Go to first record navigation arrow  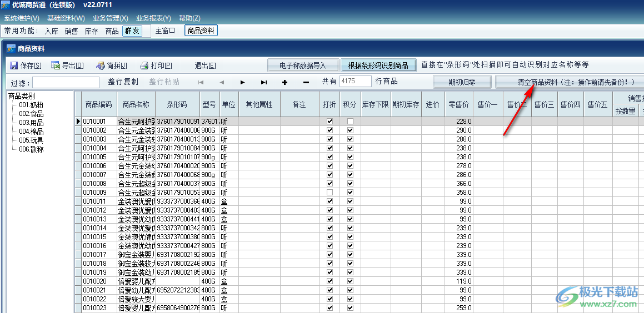tap(201, 82)
